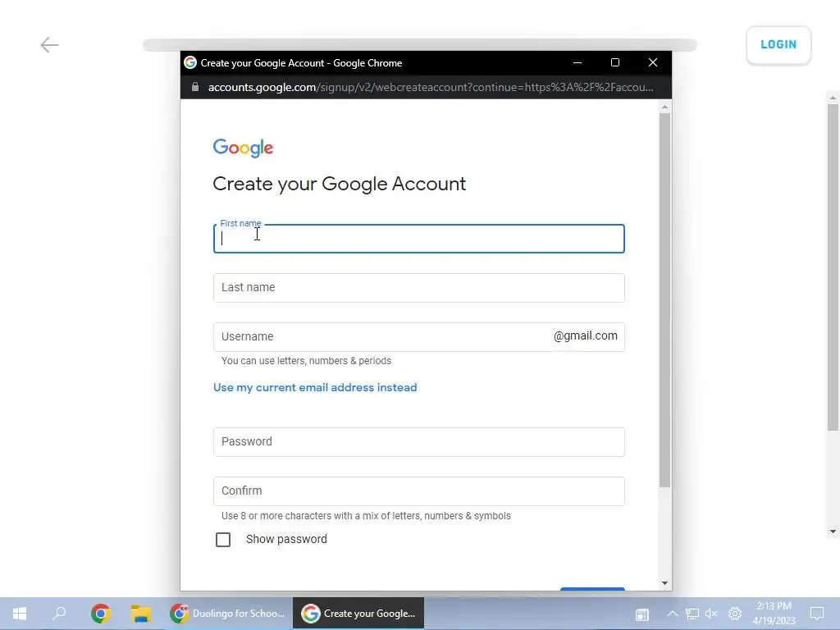840x630 pixels.
Task: Open the Windows Start menu
Action: (x=20, y=614)
